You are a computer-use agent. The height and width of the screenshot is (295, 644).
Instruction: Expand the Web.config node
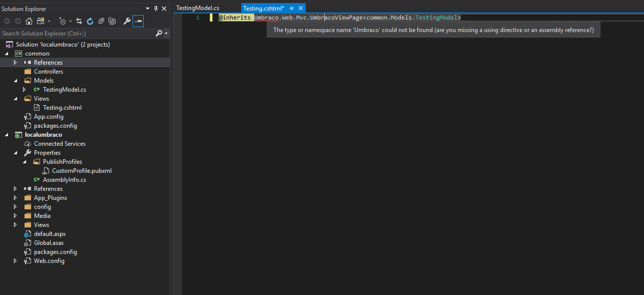click(x=16, y=261)
